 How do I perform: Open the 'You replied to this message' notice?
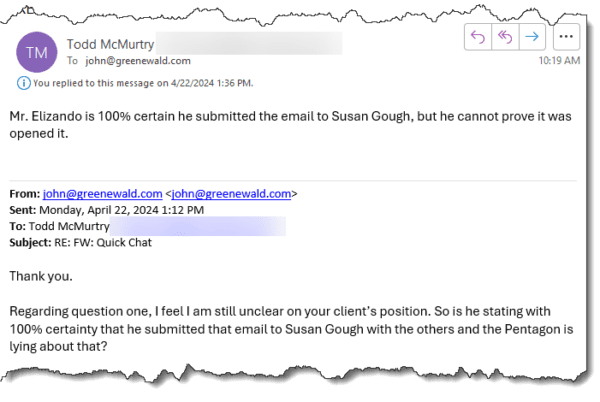click(x=143, y=83)
